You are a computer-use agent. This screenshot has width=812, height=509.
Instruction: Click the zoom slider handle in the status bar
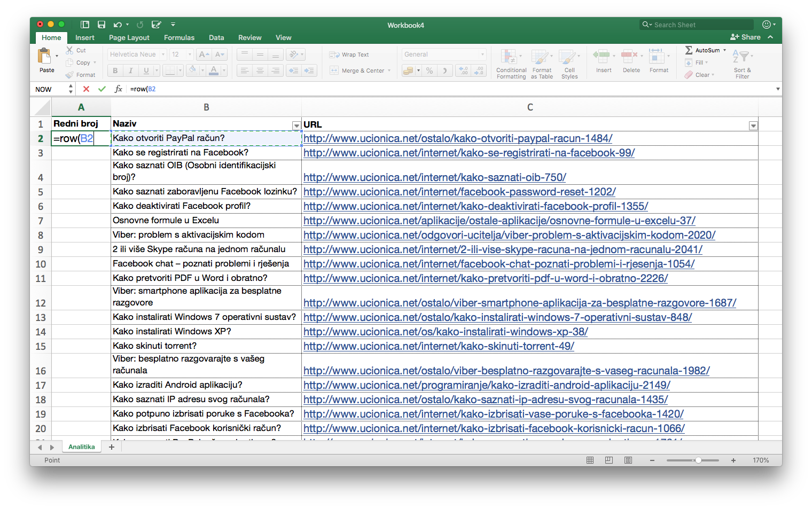(698, 460)
